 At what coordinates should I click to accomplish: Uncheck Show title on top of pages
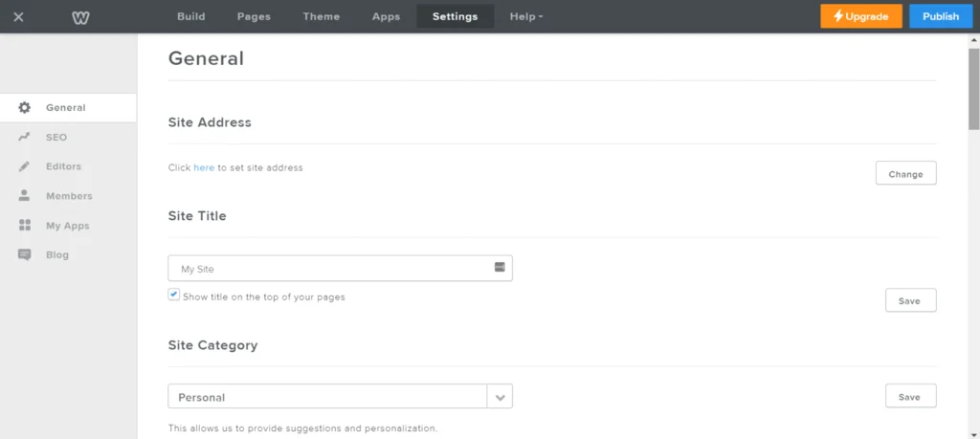click(x=173, y=296)
